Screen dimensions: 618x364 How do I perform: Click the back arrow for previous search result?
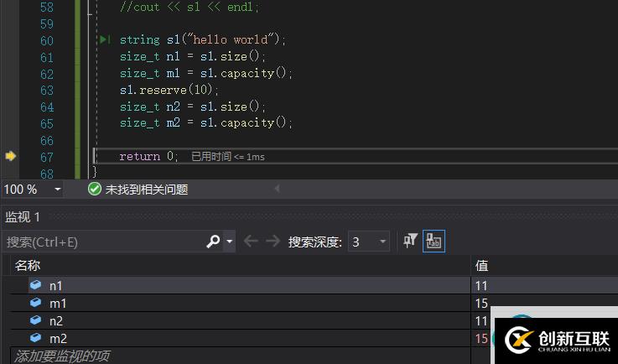click(251, 242)
